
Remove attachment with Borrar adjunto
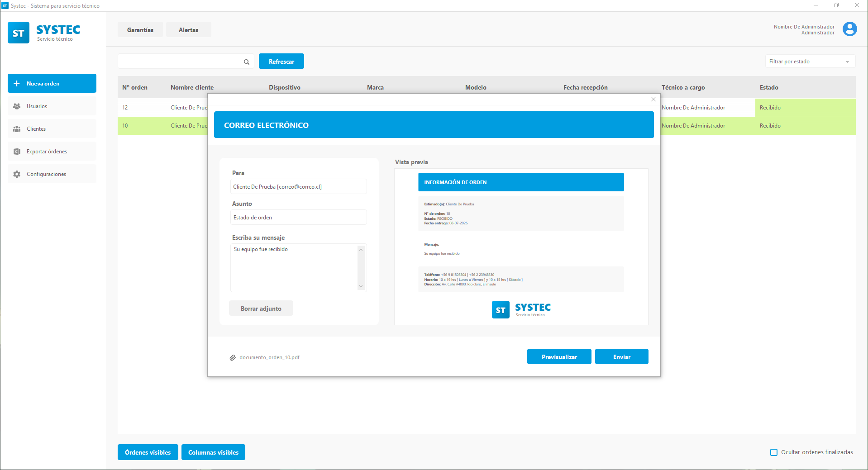pyautogui.click(x=261, y=309)
